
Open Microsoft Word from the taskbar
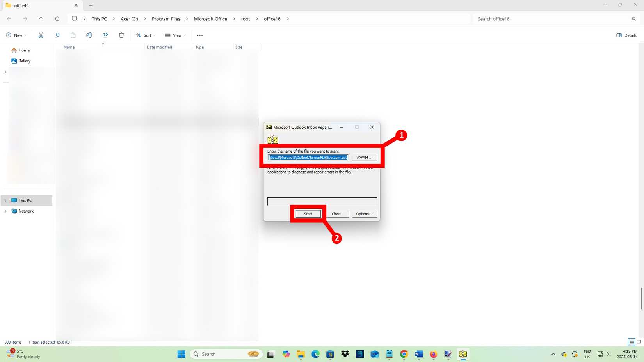click(418, 354)
